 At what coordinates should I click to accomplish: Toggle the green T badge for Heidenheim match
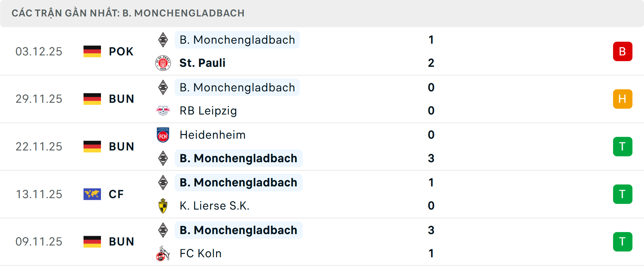tap(623, 146)
